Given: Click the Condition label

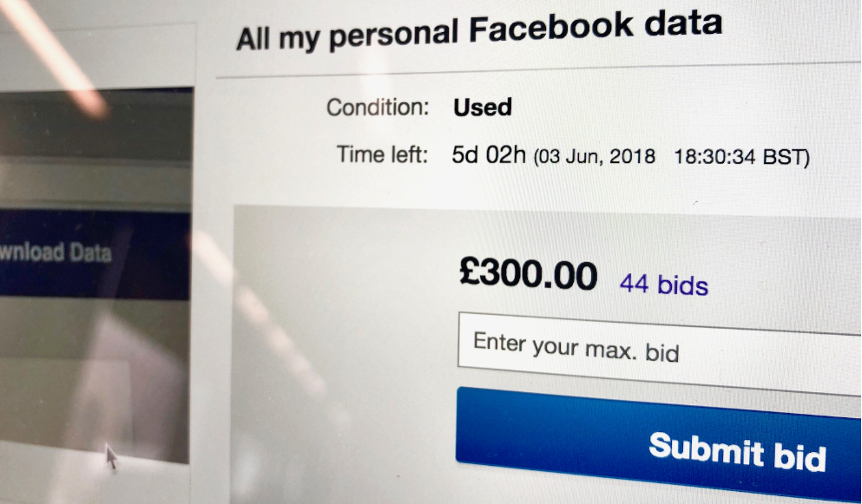Looking at the screenshot, I should coord(377,107).
